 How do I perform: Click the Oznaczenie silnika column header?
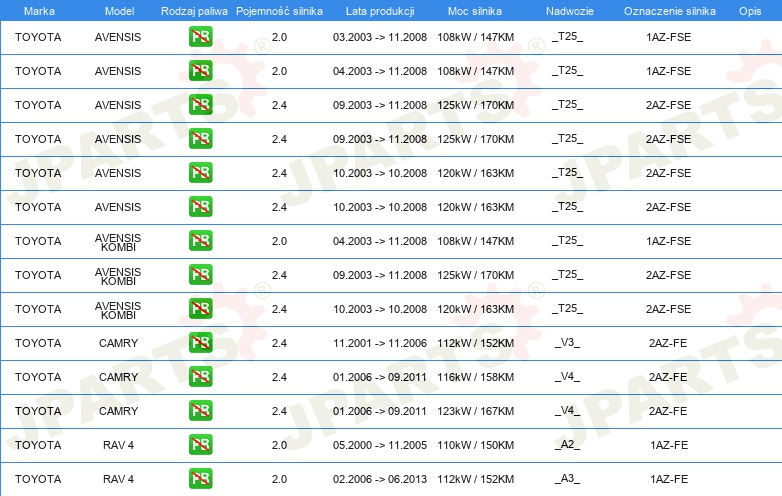tap(669, 11)
